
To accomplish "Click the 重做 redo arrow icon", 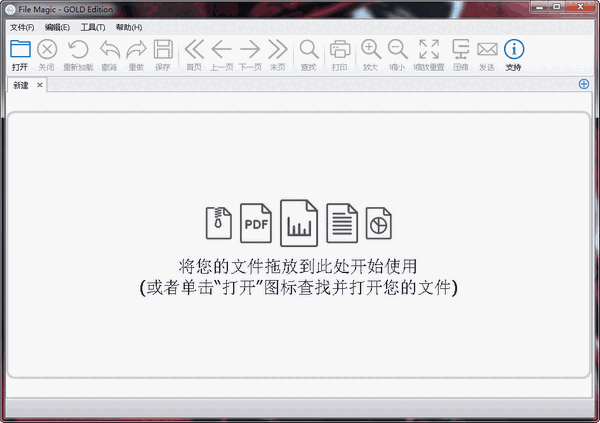I will pyautogui.click(x=136, y=49).
